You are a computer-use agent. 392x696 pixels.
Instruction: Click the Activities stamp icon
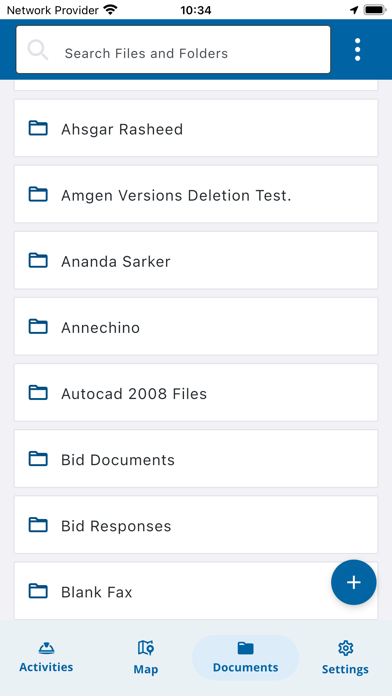pos(46,649)
